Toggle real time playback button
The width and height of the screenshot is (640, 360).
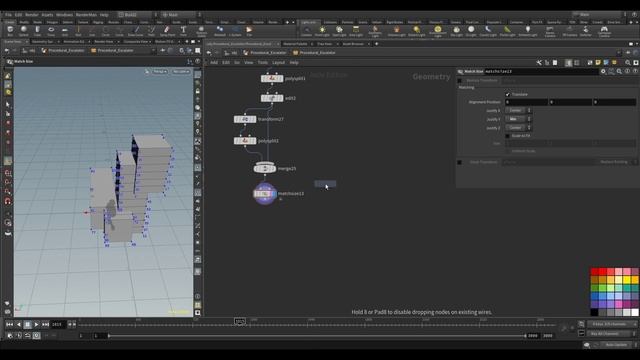click(x=36, y=336)
